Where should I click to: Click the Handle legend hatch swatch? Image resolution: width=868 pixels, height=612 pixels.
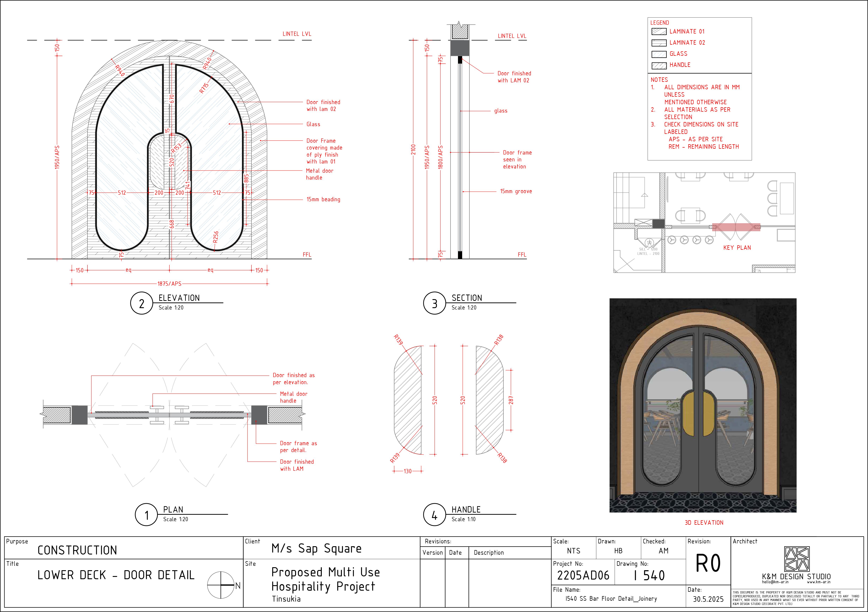click(x=659, y=65)
